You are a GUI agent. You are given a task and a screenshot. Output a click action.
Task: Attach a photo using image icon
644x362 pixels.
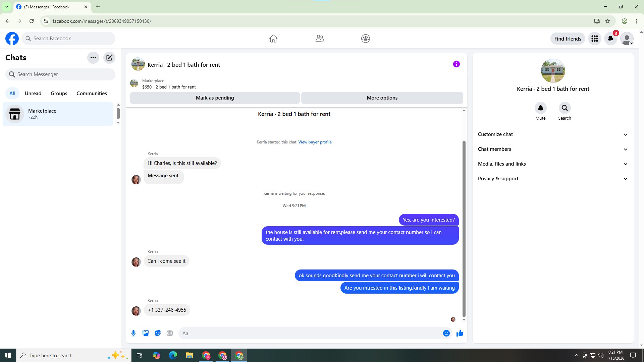[146, 333]
